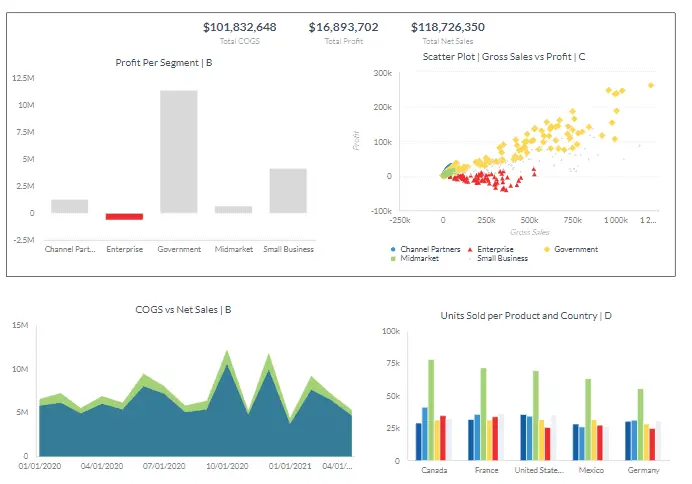This screenshot has height=484, width=692.
Task: Click the Profit y-axis title on scatter plot
Action: pyautogui.click(x=356, y=140)
